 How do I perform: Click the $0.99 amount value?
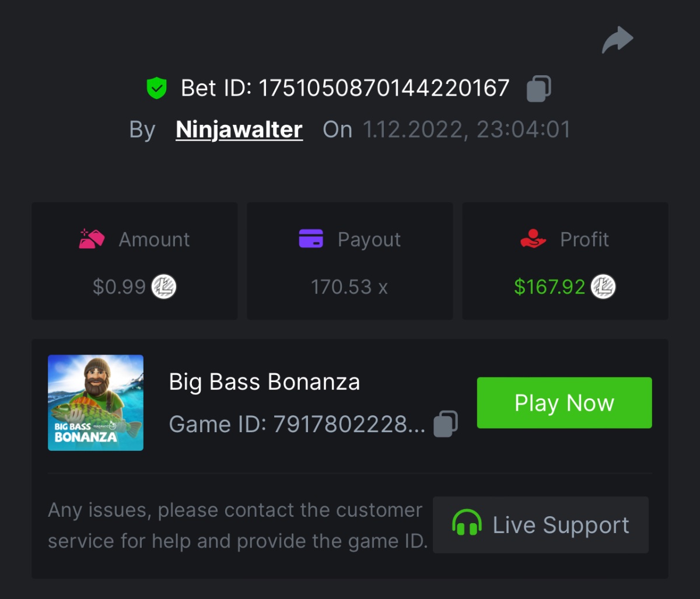(119, 287)
